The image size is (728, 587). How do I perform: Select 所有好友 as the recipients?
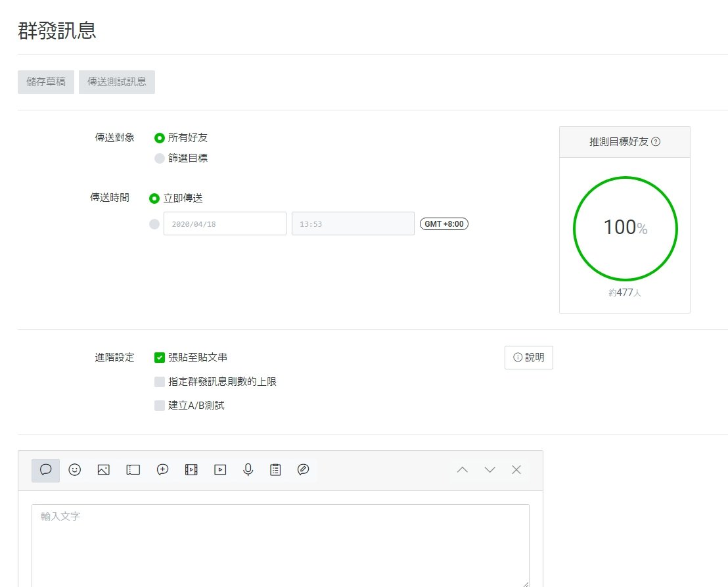point(160,138)
